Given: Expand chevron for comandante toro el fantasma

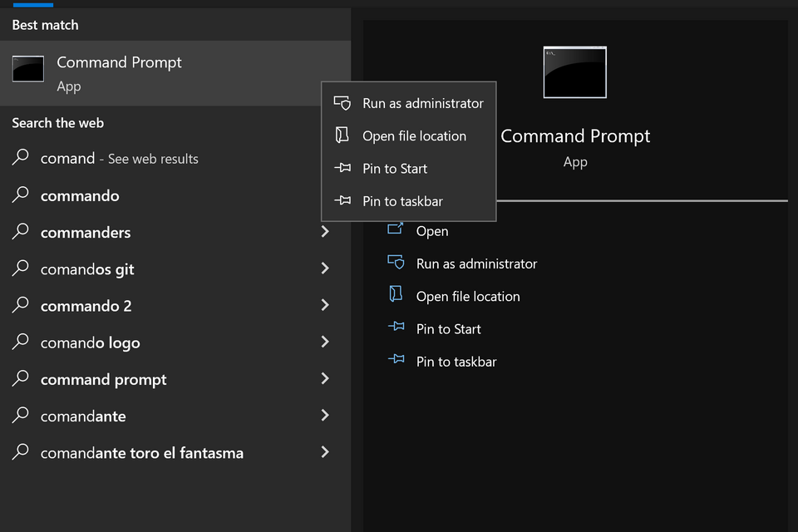Looking at the screenshot, I should click(325, 452).
